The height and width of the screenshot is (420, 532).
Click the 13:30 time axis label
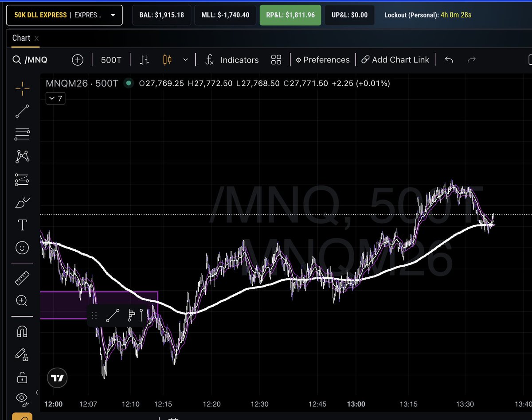[465, 404]
